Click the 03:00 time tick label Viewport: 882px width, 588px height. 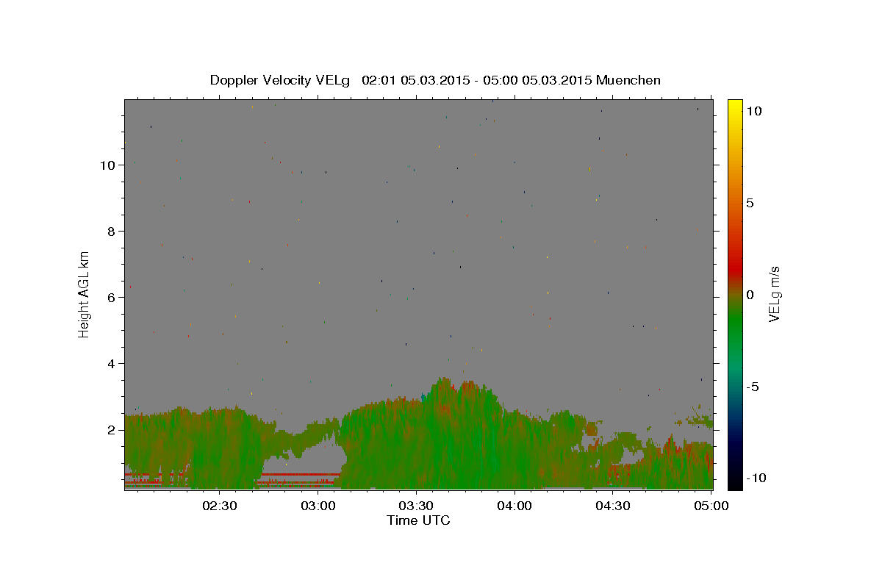[x=319, y=506]
